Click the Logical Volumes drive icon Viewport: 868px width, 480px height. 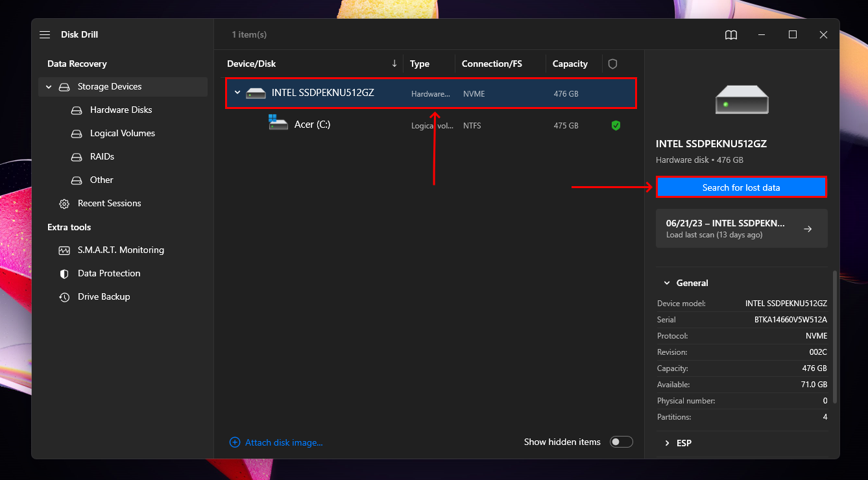(77, 134)
